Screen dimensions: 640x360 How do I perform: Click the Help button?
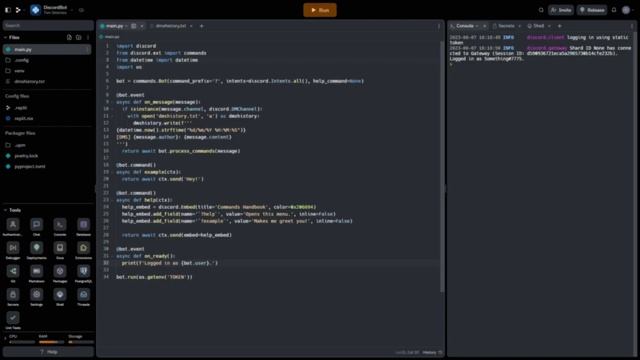[48, 352]
